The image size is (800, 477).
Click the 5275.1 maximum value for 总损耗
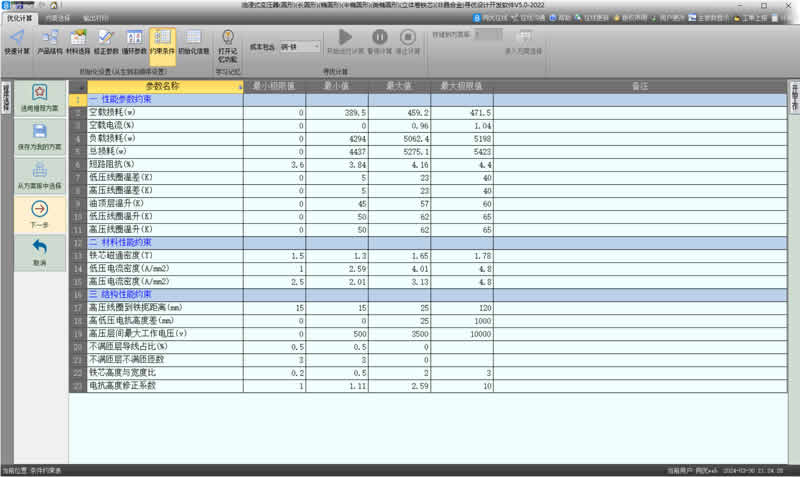399,152
